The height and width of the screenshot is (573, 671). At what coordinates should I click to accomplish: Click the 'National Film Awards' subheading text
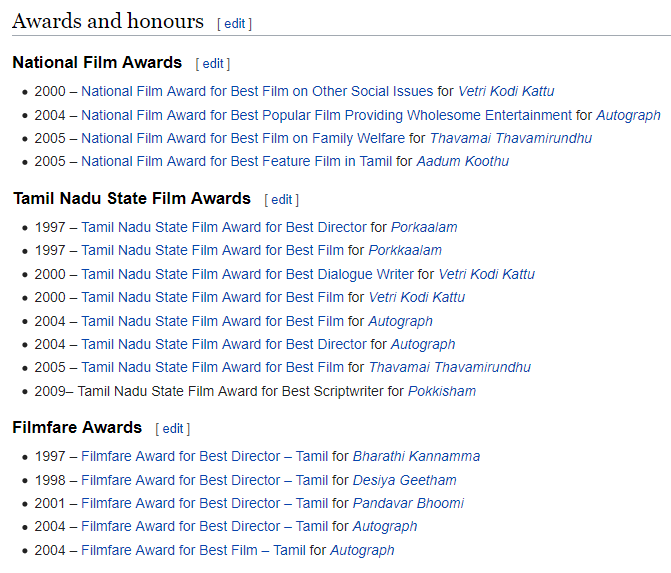97,63
